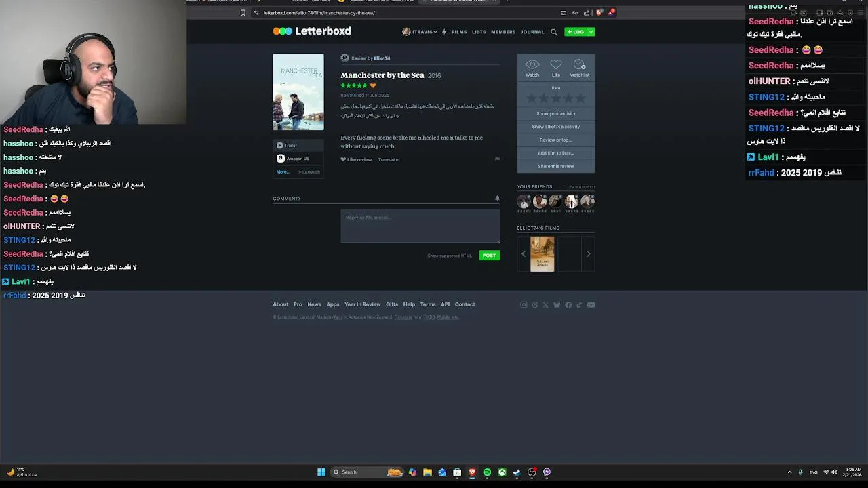Report this review via flag icon

(497, 159)
